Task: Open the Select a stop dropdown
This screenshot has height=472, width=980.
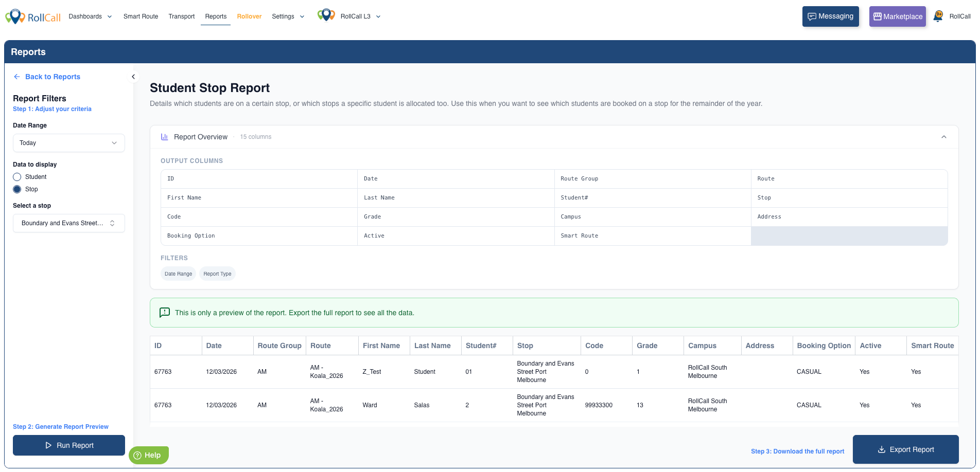Action: click(x=68, y=223)
